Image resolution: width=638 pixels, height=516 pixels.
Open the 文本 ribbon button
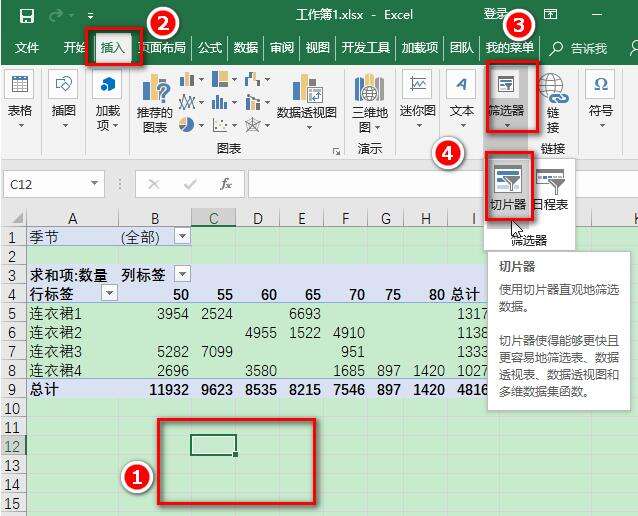click(461, 100)
